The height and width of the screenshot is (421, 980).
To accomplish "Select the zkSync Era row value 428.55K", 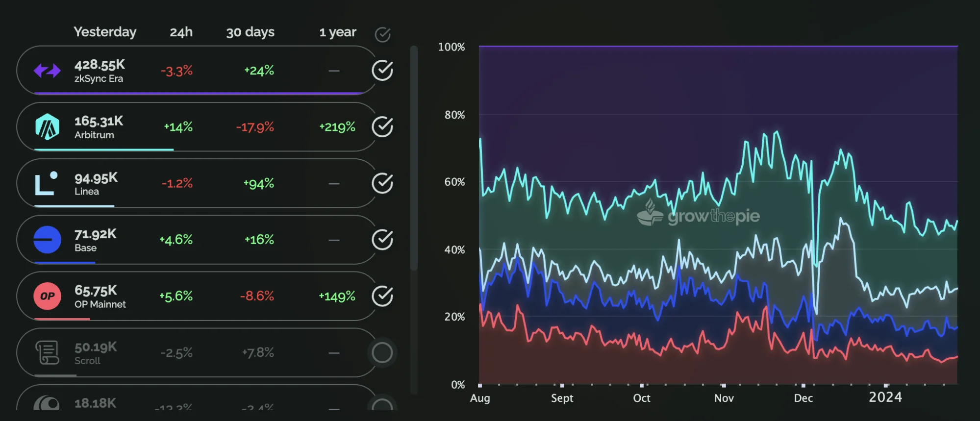I will coord(100,65).
